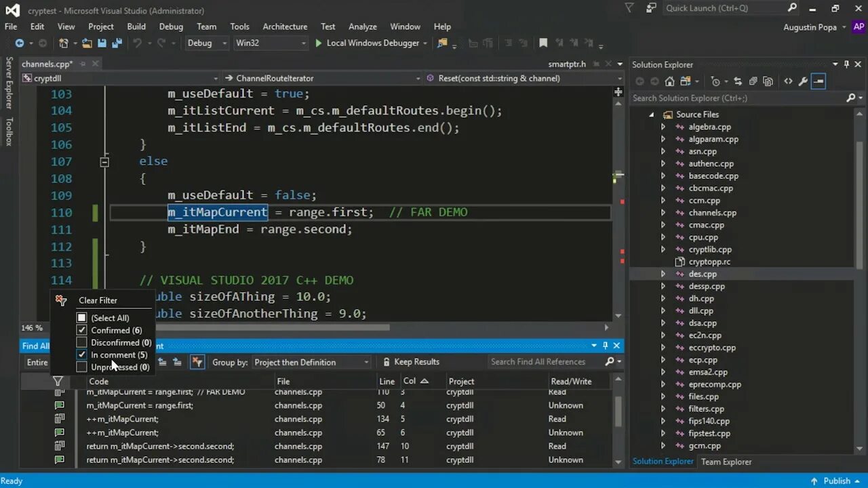
Task: Toggle bookmark icon in the main toolbar
Action: (543, 43)
